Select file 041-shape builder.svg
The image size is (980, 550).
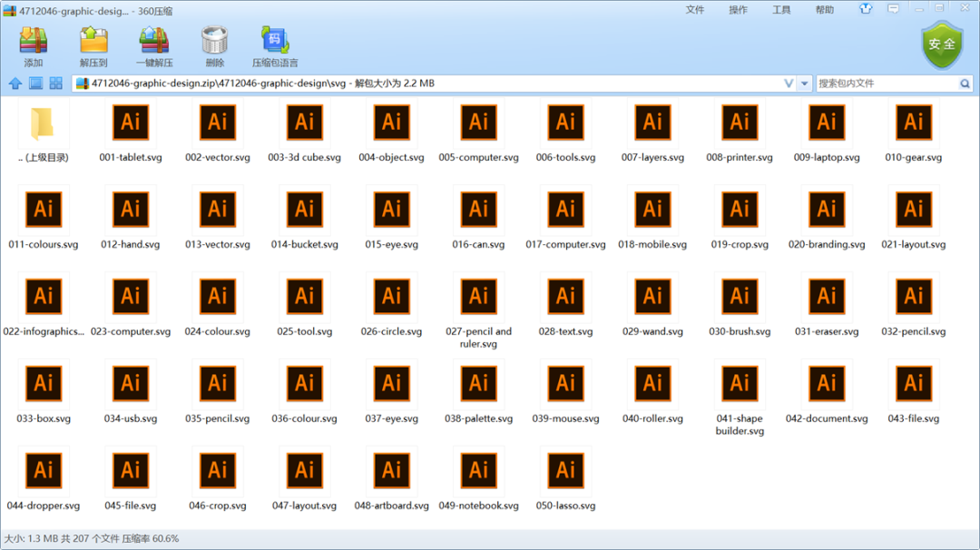pos(740,398)
